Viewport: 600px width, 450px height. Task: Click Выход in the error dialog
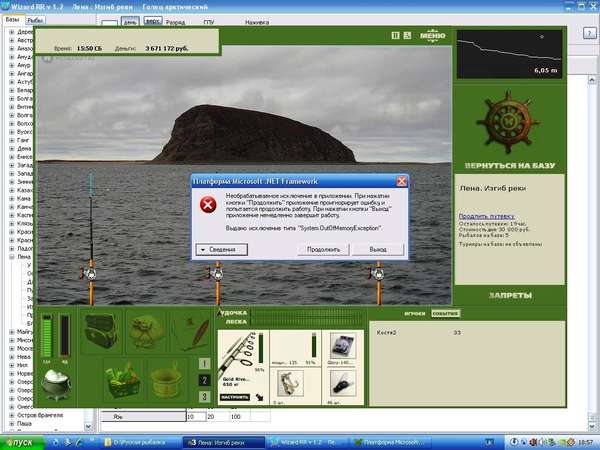[378, 249]
